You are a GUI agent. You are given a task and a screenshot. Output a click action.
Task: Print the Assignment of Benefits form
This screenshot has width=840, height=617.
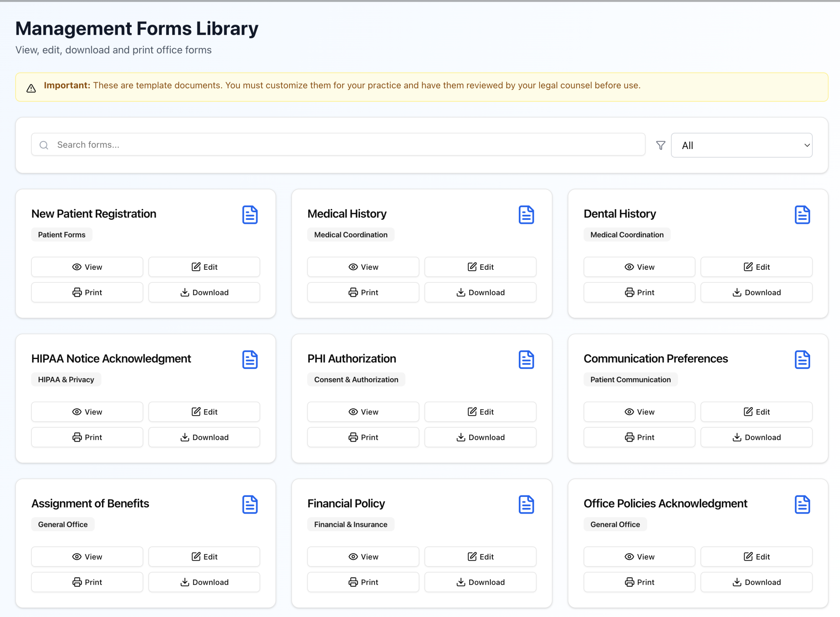click(87, 582)
